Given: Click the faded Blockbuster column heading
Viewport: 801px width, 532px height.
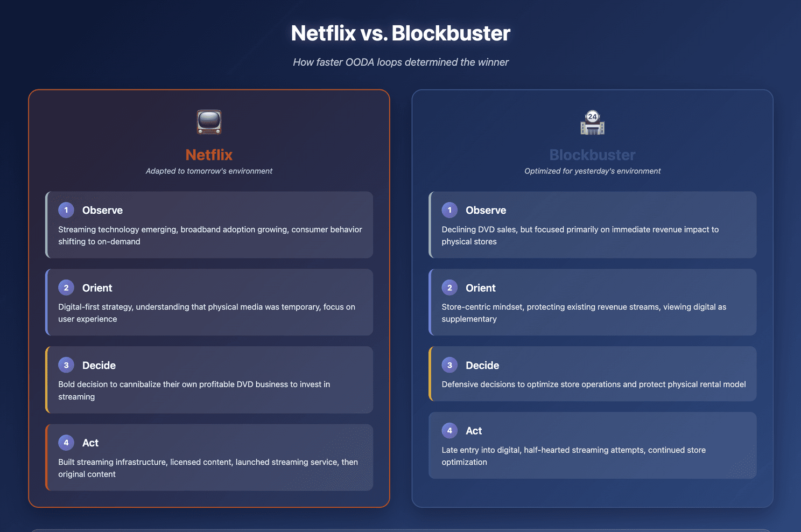Looking at the screenshot, I should click(x=592, y=155).
